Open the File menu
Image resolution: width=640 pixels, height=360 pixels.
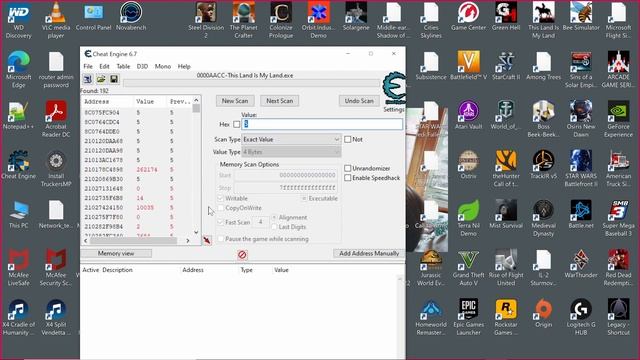tap(88, 66)
